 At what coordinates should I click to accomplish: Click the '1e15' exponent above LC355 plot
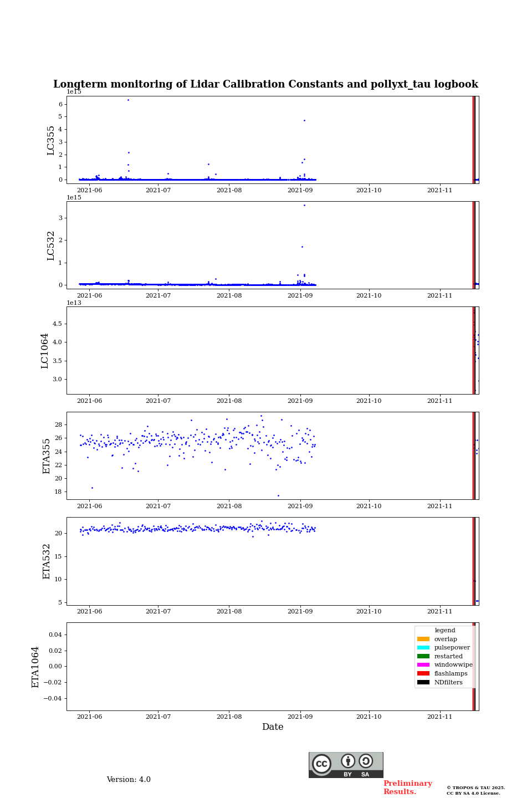click(x=74, y=92)
